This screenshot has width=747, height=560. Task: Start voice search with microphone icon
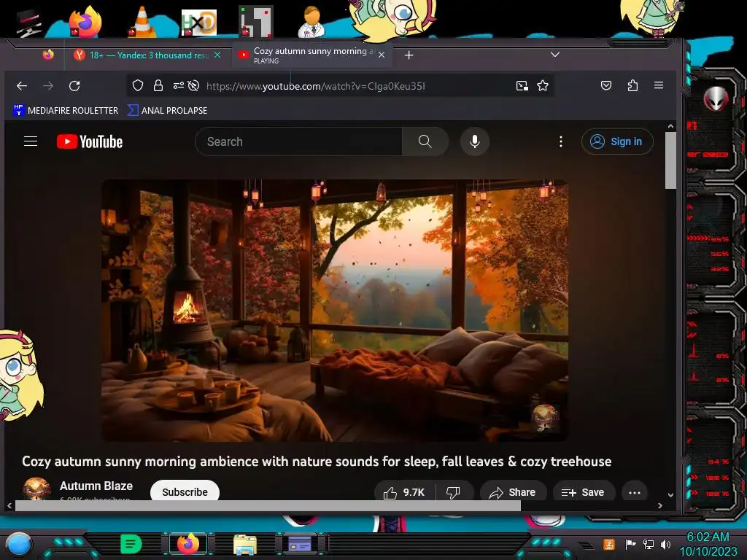[474, 141]
